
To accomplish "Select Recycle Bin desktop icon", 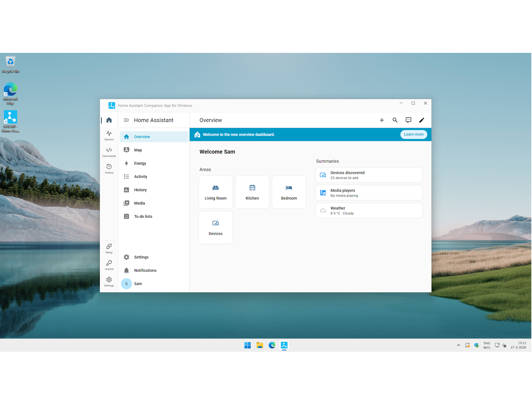I will (10, 65).
